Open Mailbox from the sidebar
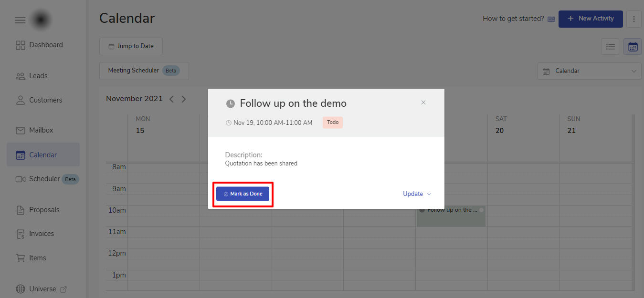Viewport: 644px width, 298px height. [x=41, y=130]
